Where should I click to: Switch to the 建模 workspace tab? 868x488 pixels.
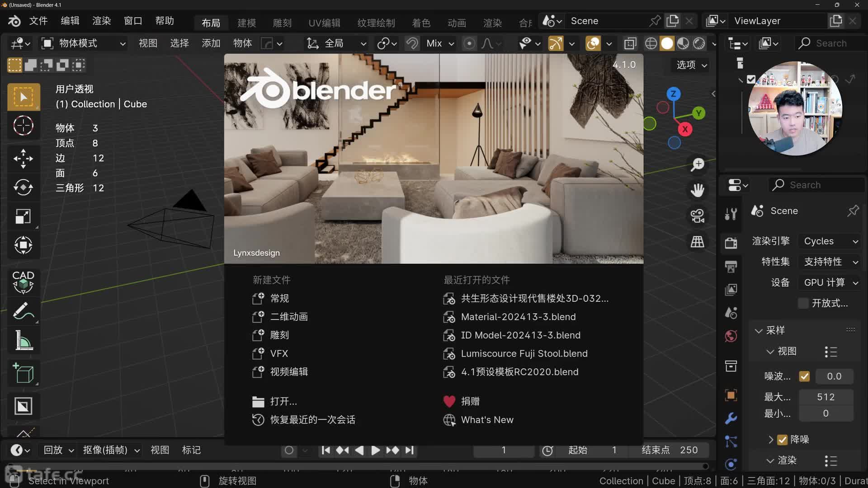pos(246,23)
